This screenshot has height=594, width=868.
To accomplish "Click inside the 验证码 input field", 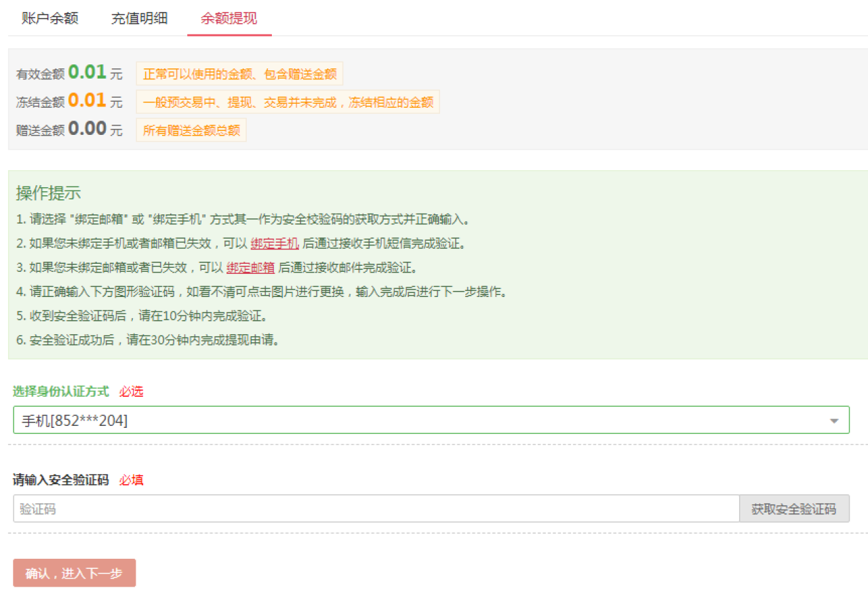I will pyautogui.click(x=271, y=509).
